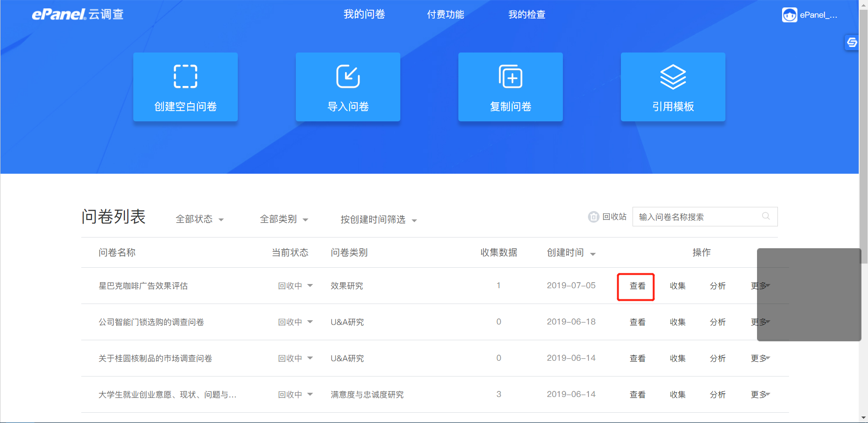Click the 满意度与忠诚度研究 category cell
Image resolution: width=868 pixels, height=423 pixels.
pyautogui.click(x=367, y=395)
